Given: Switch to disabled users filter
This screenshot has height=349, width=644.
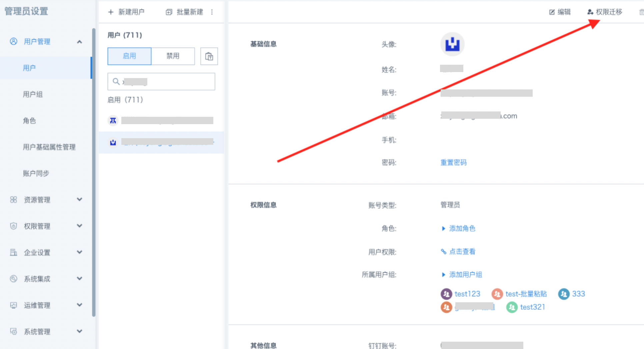Looking at the screenshot, I should point(173,56).
